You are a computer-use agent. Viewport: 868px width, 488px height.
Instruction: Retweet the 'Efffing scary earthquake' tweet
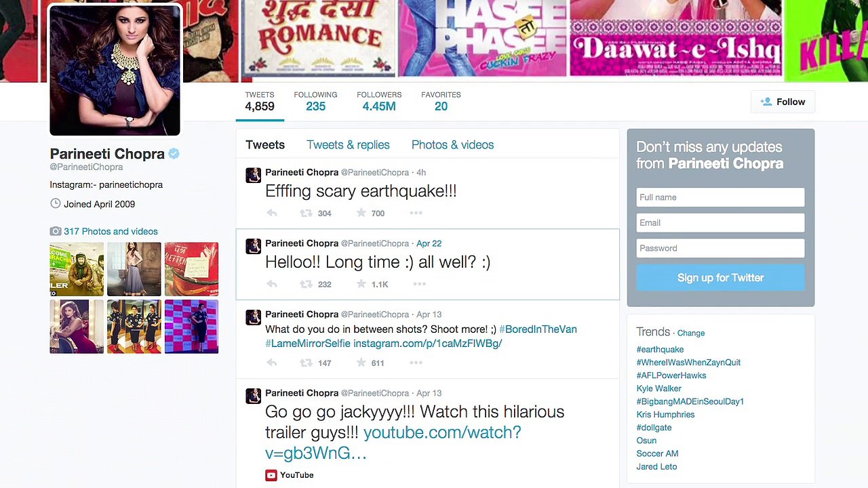pos(306,213)
